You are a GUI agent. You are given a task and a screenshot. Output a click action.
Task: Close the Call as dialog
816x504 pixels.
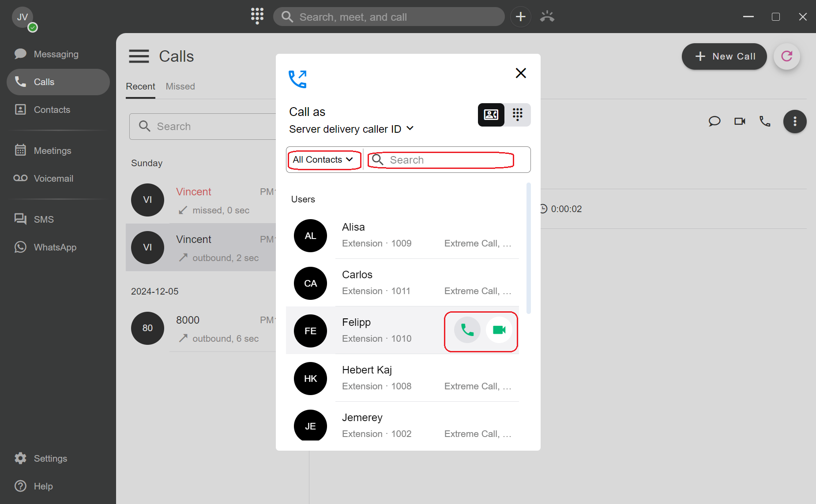click(x=521, y=73)
